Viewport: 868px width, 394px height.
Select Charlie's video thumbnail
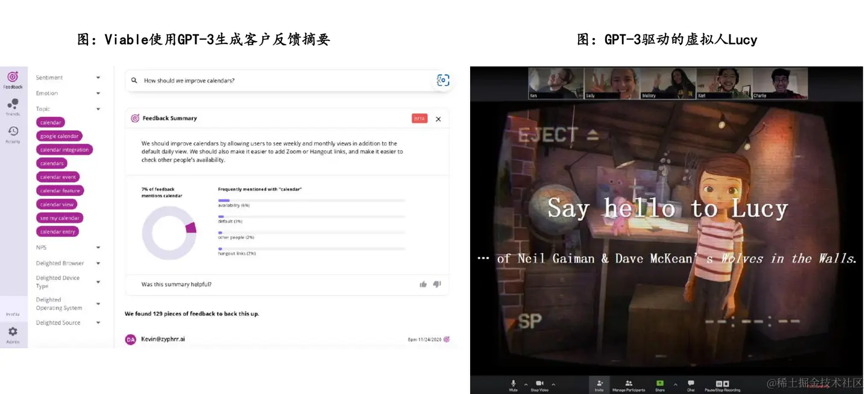[x=780, y=83]
